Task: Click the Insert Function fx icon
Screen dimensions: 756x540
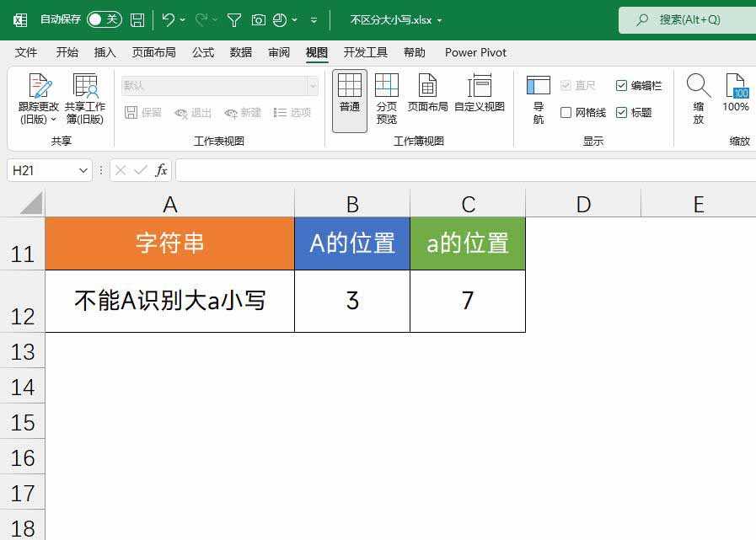Action: (x=161, y=170)
